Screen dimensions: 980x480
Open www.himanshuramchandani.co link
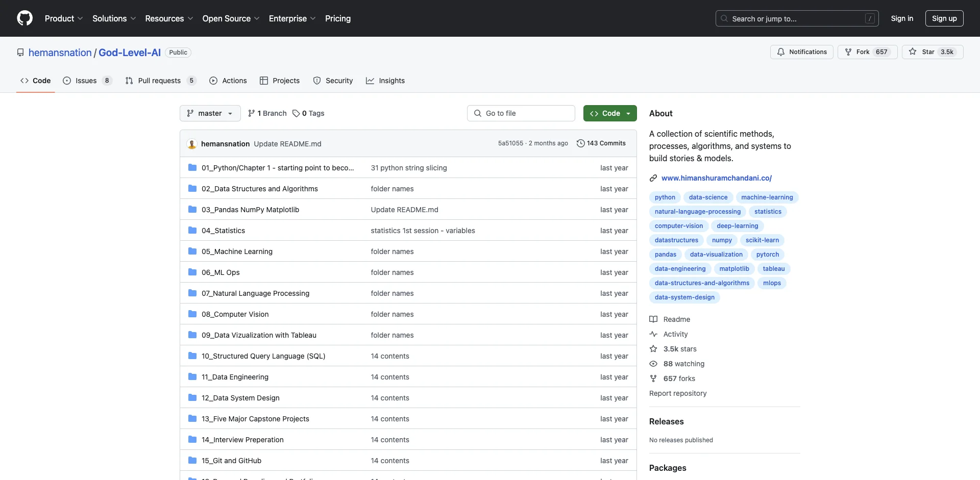coord(717,178)
